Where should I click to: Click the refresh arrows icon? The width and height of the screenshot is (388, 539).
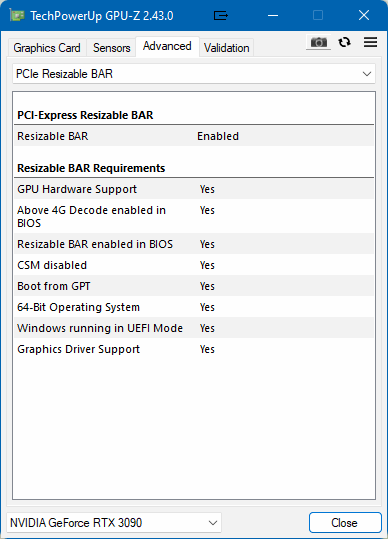[344, 42]
